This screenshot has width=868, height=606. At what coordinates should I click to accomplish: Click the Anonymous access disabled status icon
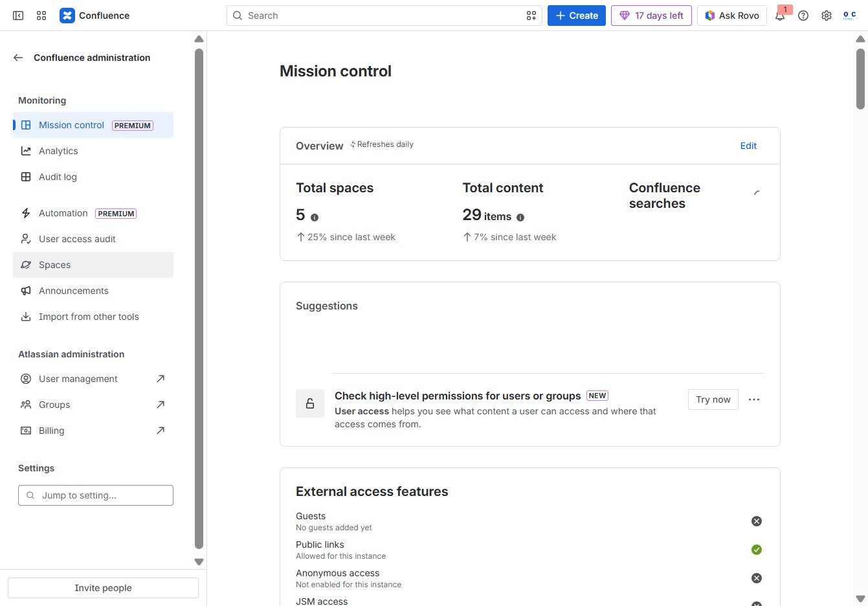(757, 578)
